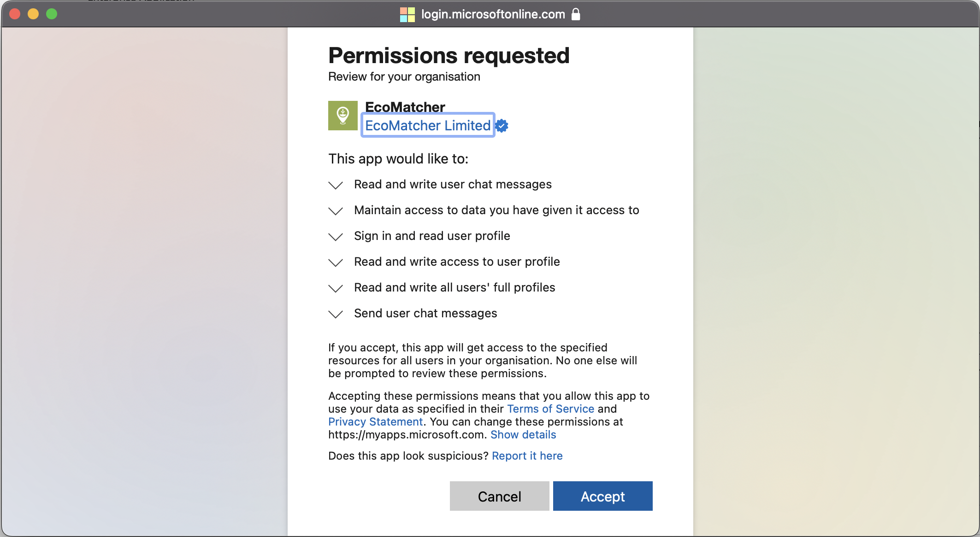The width and height of the screenshot is (980, 537).
Task: Click the yellow minimize window button
Action: (x=33, y=14)
